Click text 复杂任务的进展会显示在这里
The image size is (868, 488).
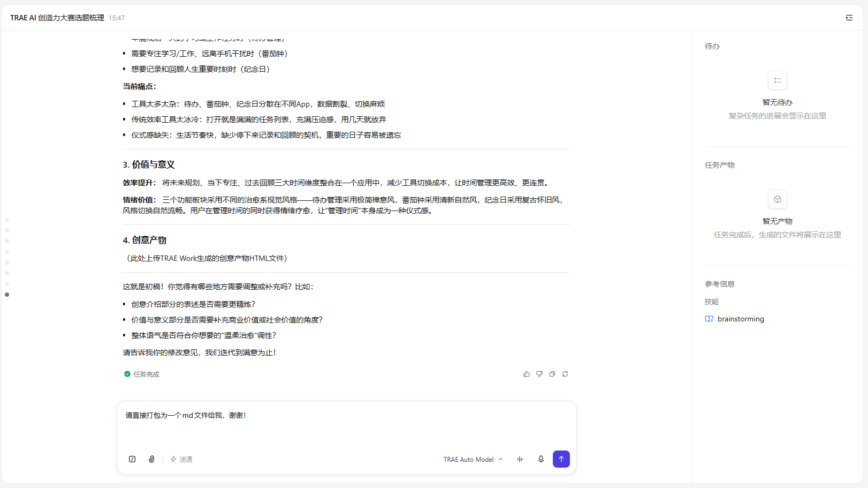[778, 116]
